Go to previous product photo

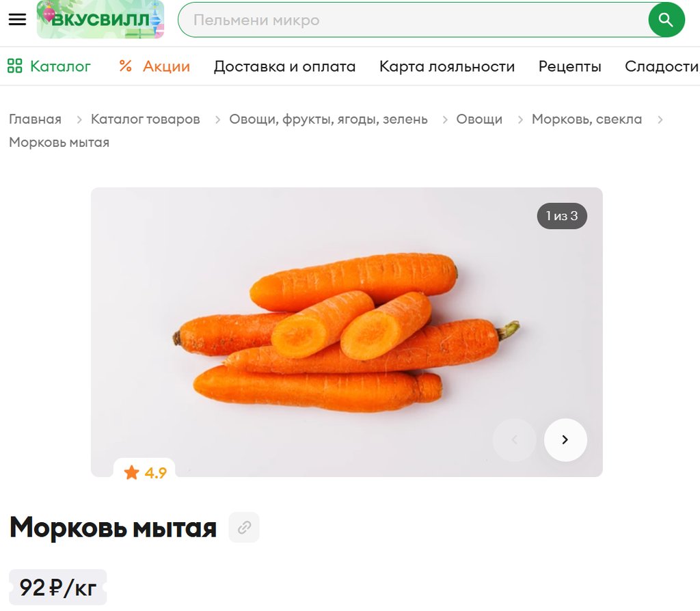pyautogui.click(x=514, y=440)
